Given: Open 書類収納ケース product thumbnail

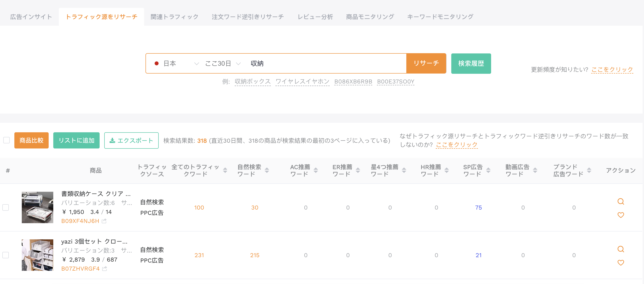Looking at the screenshot, I should 38,207.
